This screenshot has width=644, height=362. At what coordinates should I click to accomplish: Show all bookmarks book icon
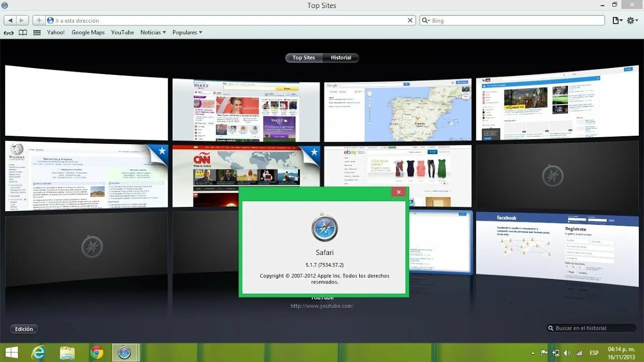click(x=23, y=33)
